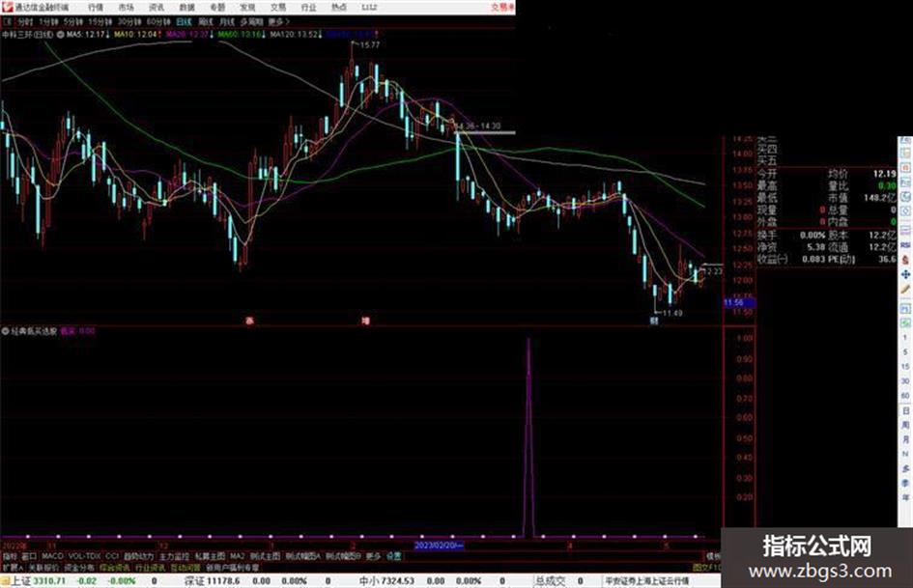Screen dimensions: 913x588
Task: Select the 日线 daily period tab
Action: [x=184, y=22]
